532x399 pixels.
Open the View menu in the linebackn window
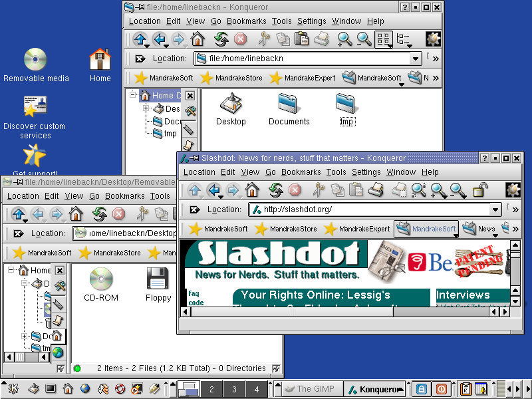tap(196, 21)
